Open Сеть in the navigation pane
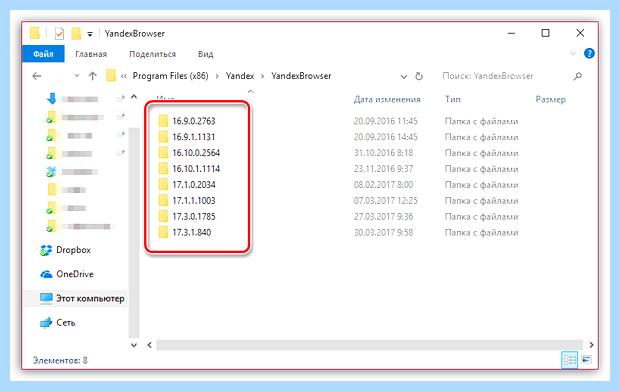This screenshot has height=391, width=620. (66, 323)
